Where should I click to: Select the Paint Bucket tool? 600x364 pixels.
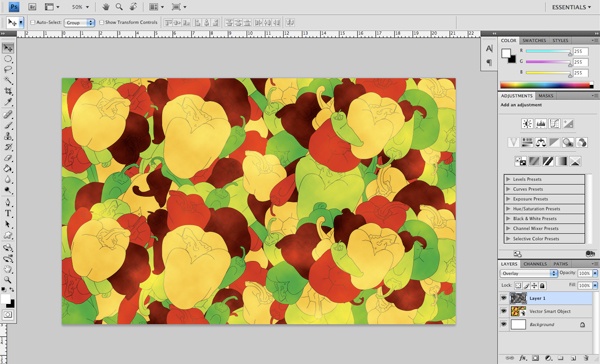[8, 168]
